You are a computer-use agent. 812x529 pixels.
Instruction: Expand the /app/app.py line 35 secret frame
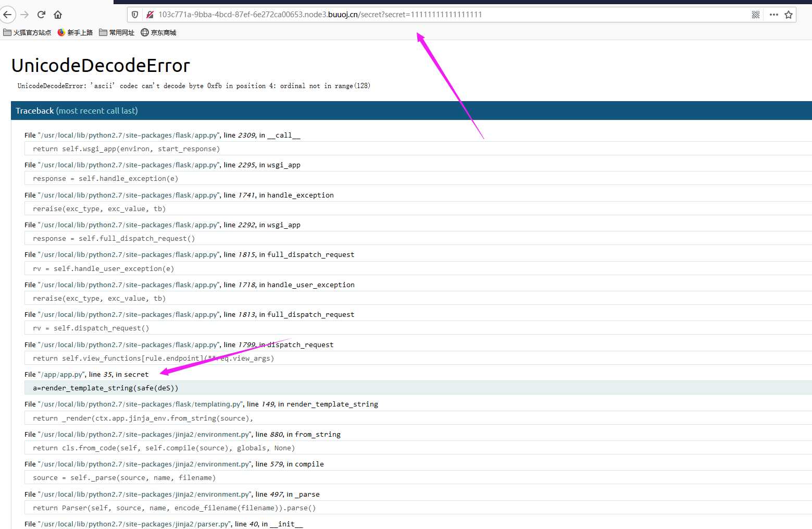coord(86,374)
